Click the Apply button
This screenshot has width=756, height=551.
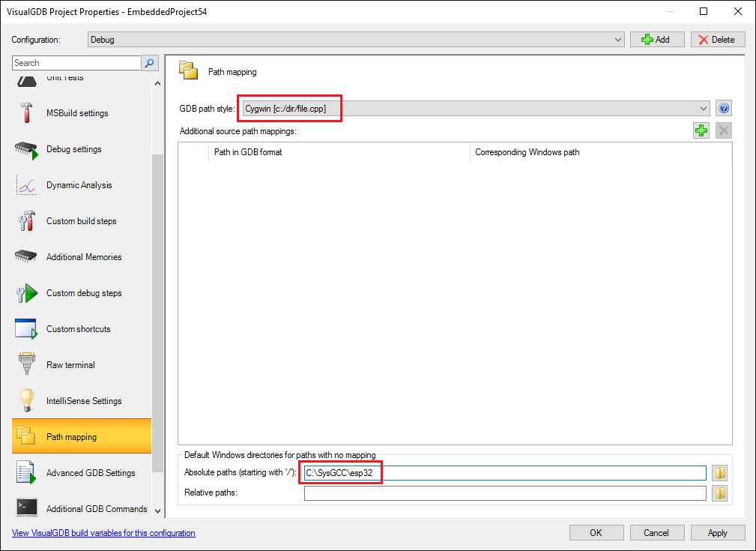(718, 533)
